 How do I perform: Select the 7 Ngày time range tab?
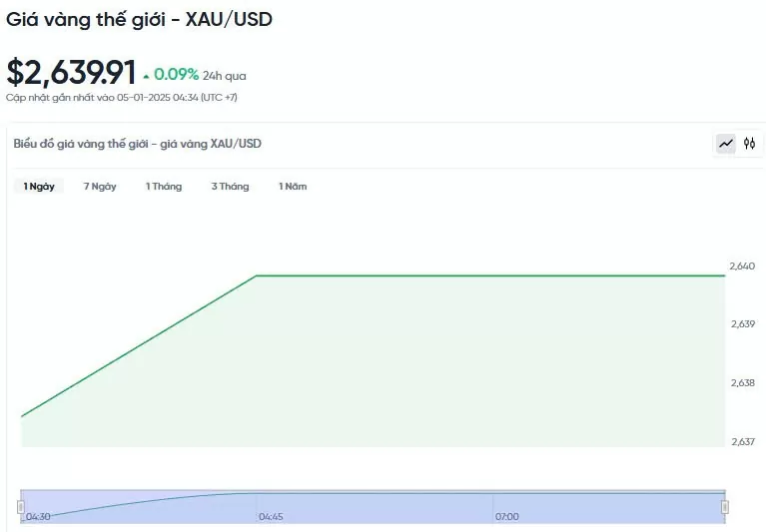coord(100,187)
